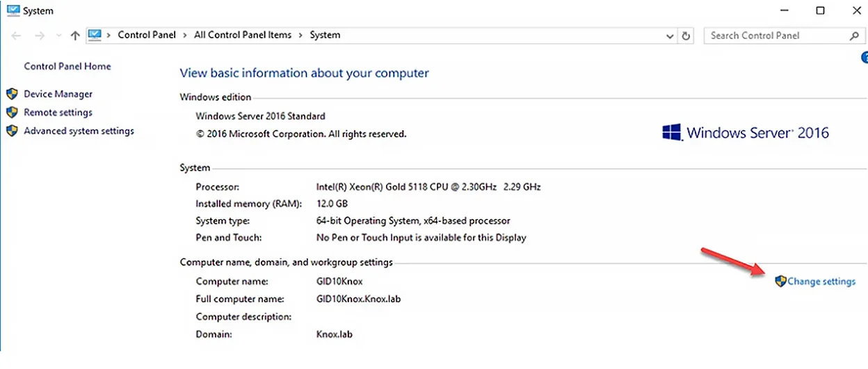Click the search magnifier icon
Image resolution: width=868 pixels, height=369 pixels.
[x=855, y=36]
